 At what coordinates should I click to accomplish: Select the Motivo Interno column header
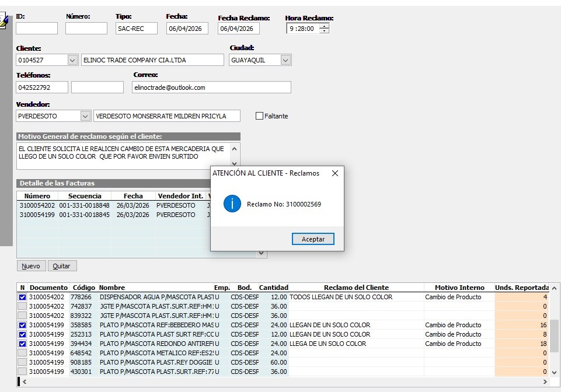(x=459, y=288)
